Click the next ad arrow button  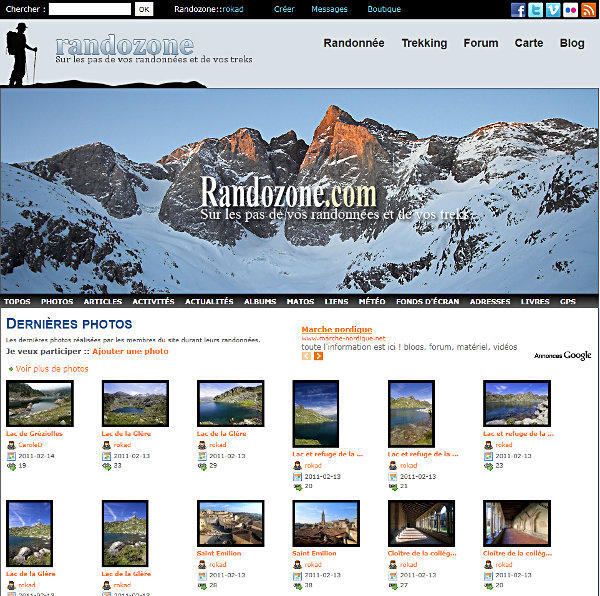click(x=319, y=356)
